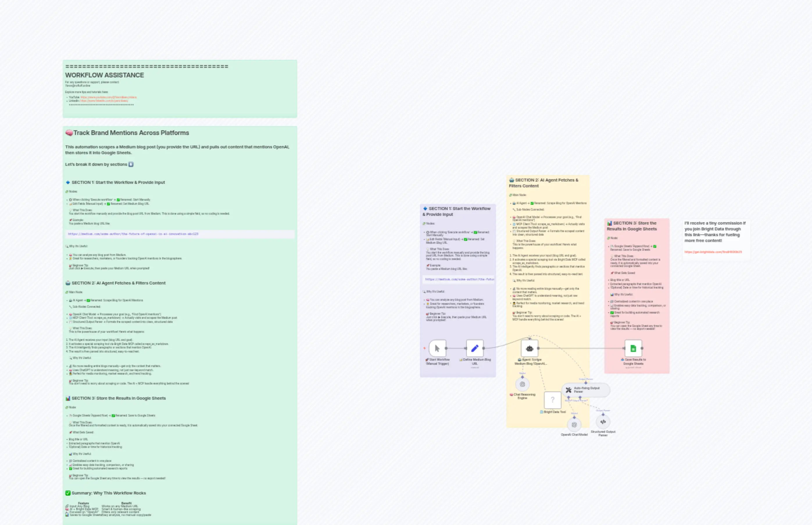Screen dimensions: 812x525
Task: Open the YouTube link in Workflow Assistance note
Action: 108,97
